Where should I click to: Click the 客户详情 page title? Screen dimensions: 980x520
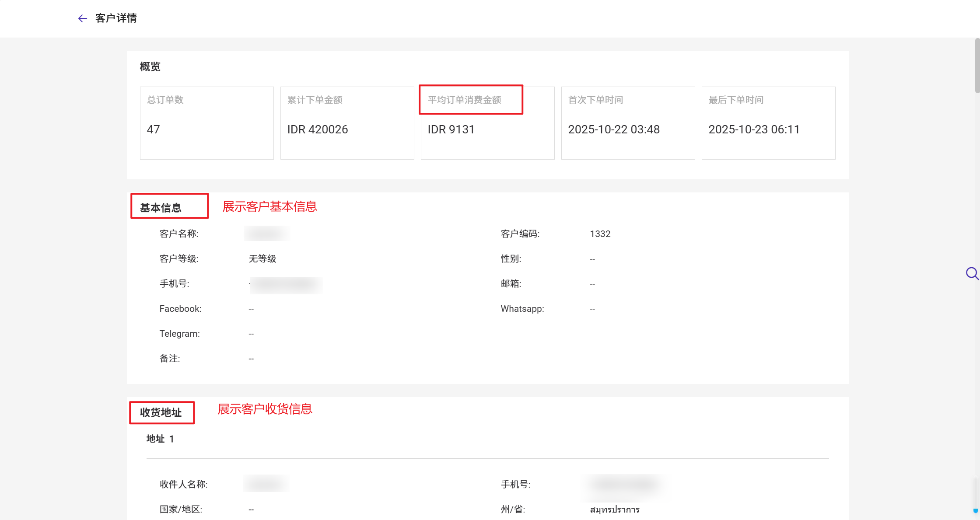click(x=116, y=18)
